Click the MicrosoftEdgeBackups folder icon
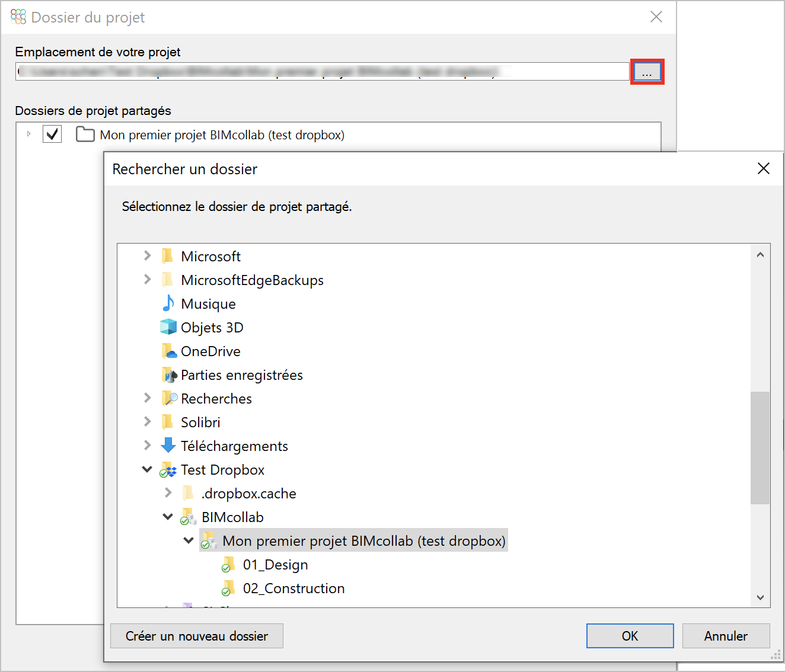 [168, 280]
